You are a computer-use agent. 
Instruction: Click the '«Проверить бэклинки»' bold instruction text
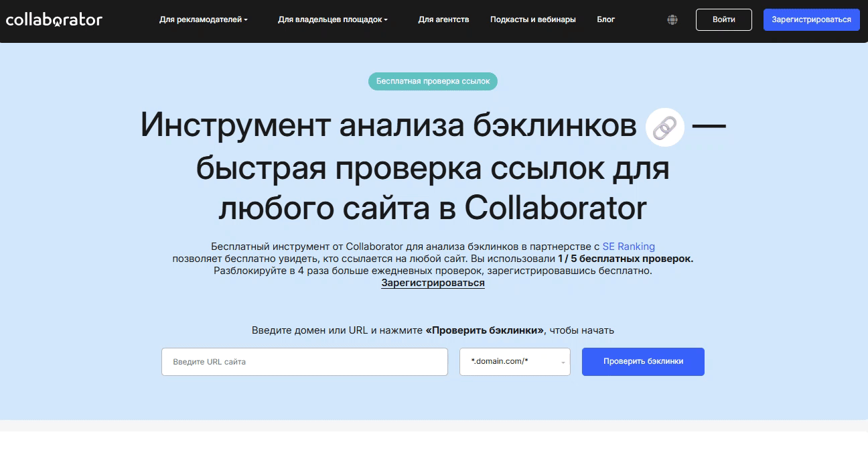485,330
